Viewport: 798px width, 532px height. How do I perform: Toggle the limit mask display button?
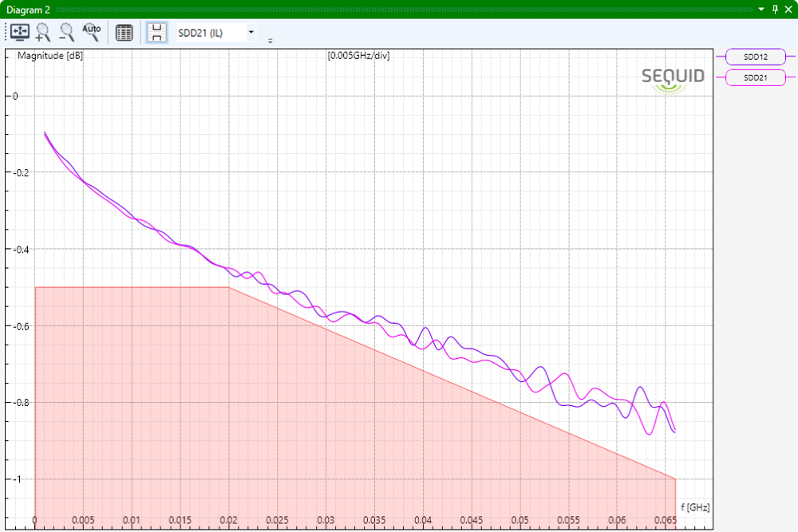[157, 33]
